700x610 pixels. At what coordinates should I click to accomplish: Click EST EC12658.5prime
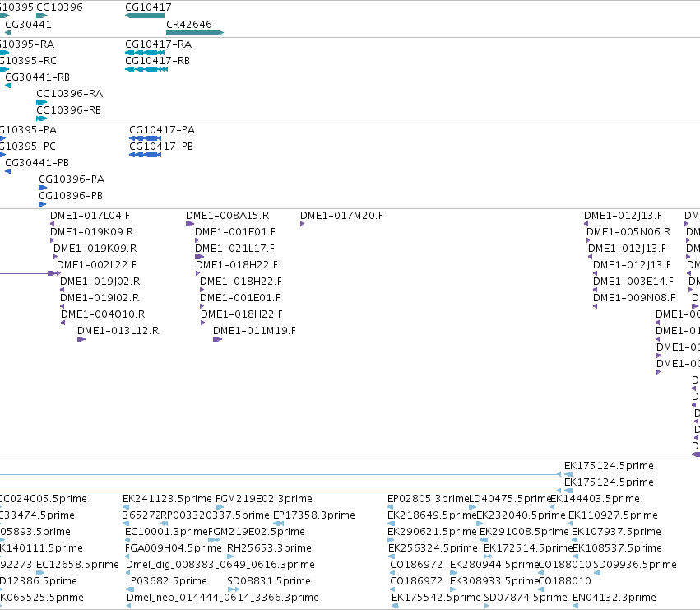[77, 565]
